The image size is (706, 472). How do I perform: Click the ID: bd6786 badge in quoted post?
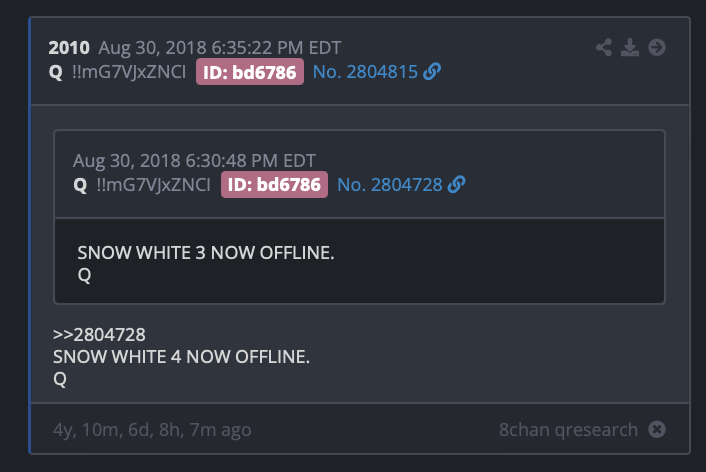click(274, 184)
